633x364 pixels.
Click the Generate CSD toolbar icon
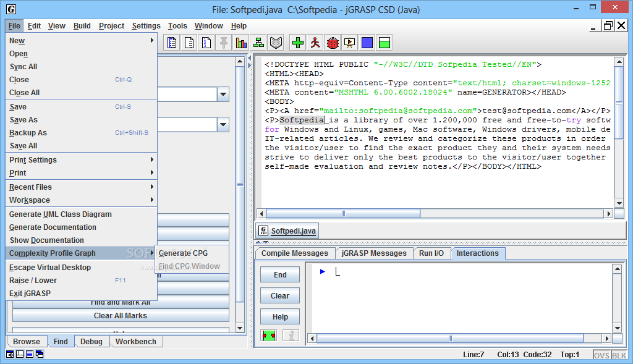pyautogui.click(x=172, y=43)
